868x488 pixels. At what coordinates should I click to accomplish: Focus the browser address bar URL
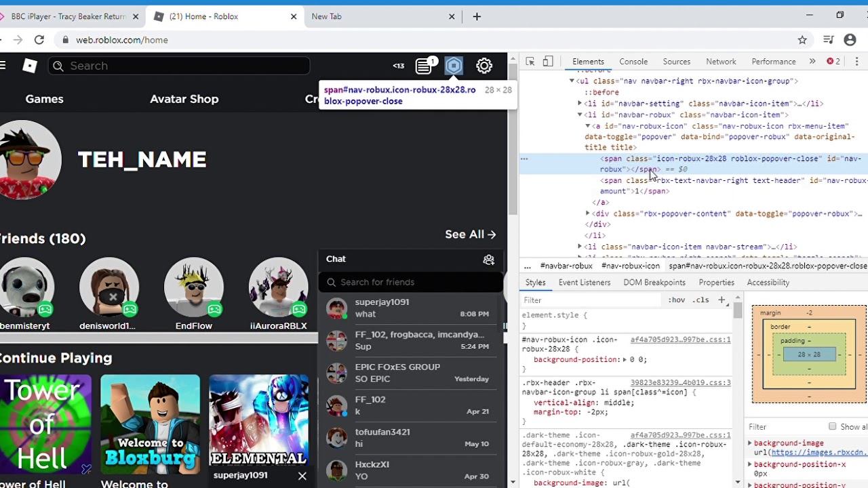122,40
